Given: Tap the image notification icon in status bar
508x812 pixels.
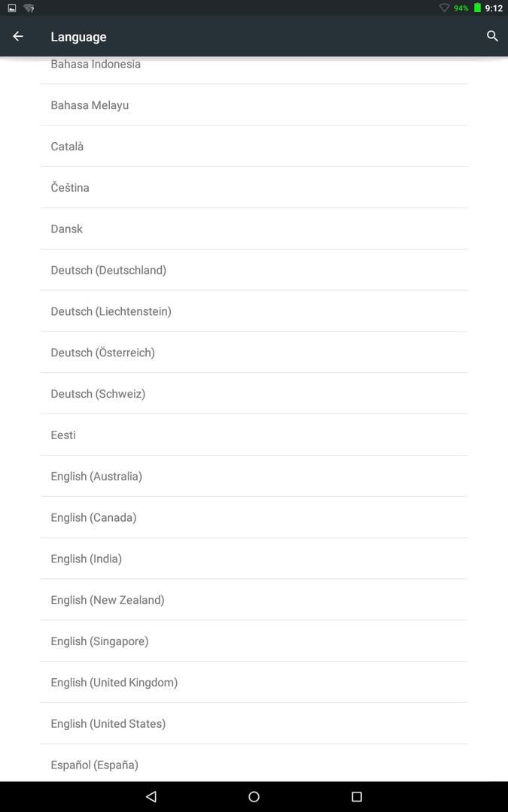Looking at the screenshot, I should [12, 8].
